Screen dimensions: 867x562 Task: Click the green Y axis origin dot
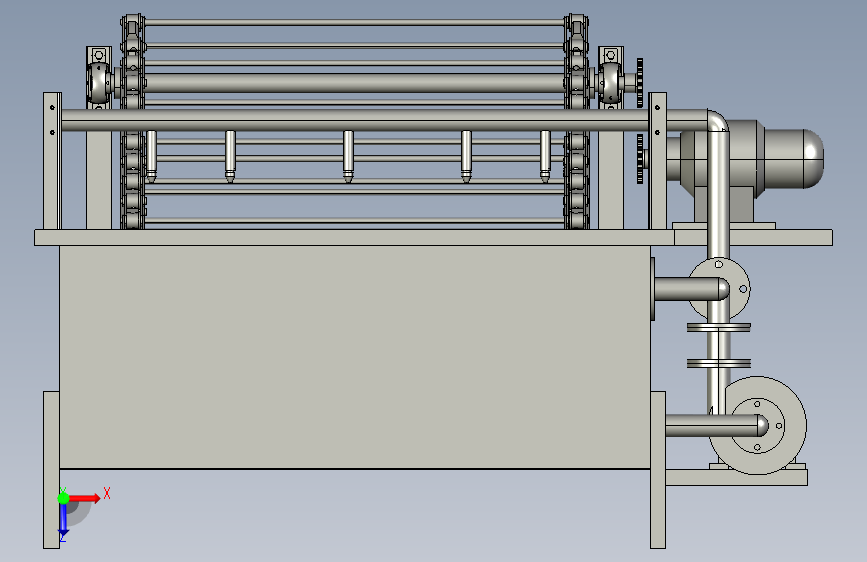[63, 498]
